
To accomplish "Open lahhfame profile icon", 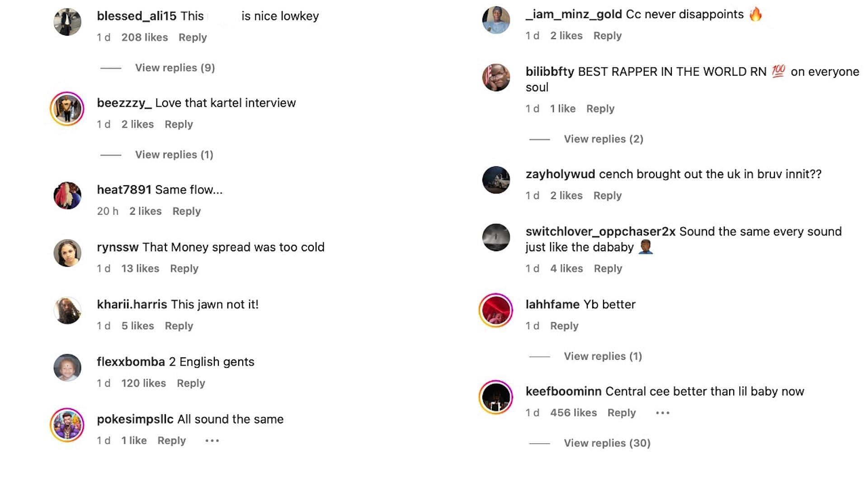I will pos(496,310).
